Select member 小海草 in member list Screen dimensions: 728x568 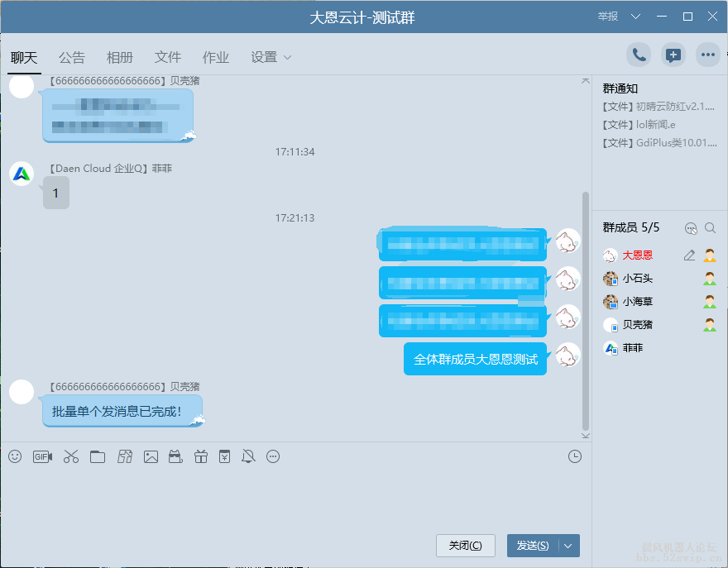coord(635,301)
